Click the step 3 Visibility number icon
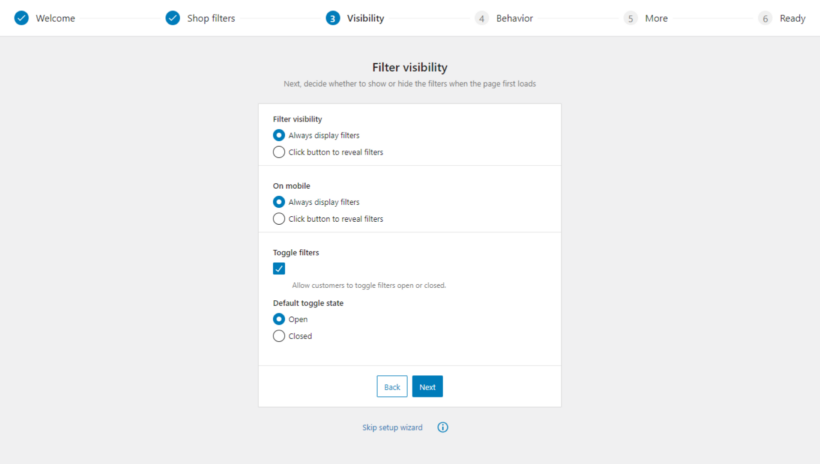This screenshot has height=464, width=820. click(x=333, y=18)
